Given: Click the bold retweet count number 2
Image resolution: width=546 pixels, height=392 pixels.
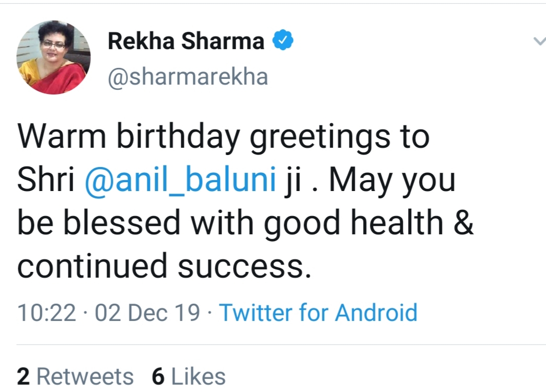Looking at the screenshot, I should [23, 376].
